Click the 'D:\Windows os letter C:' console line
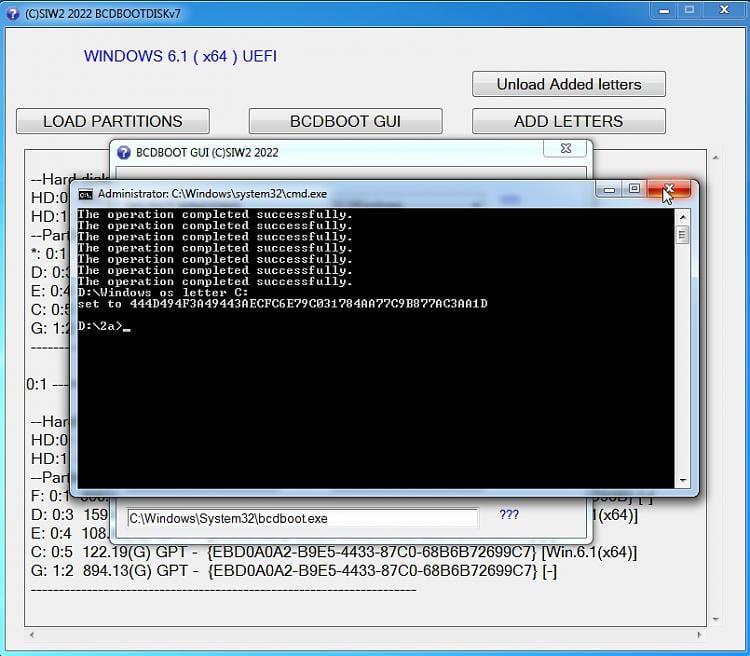Viewport: 750px width, 656px height. point(163,292)
